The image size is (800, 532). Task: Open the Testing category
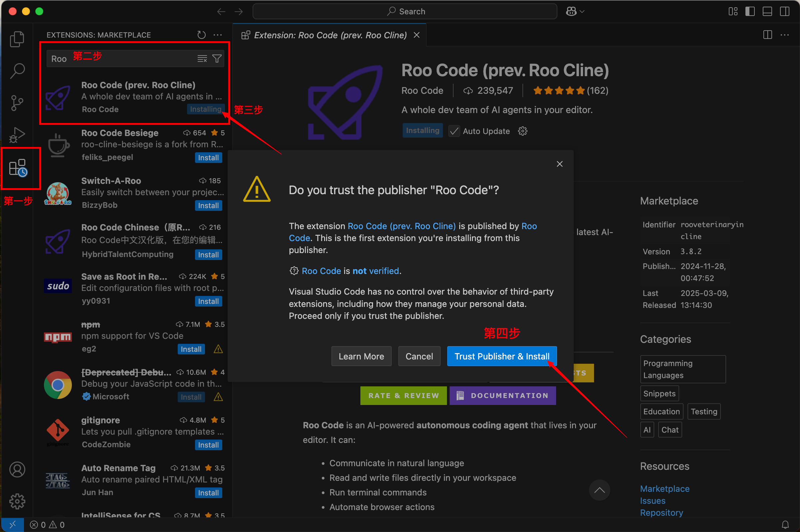(704, 412)
